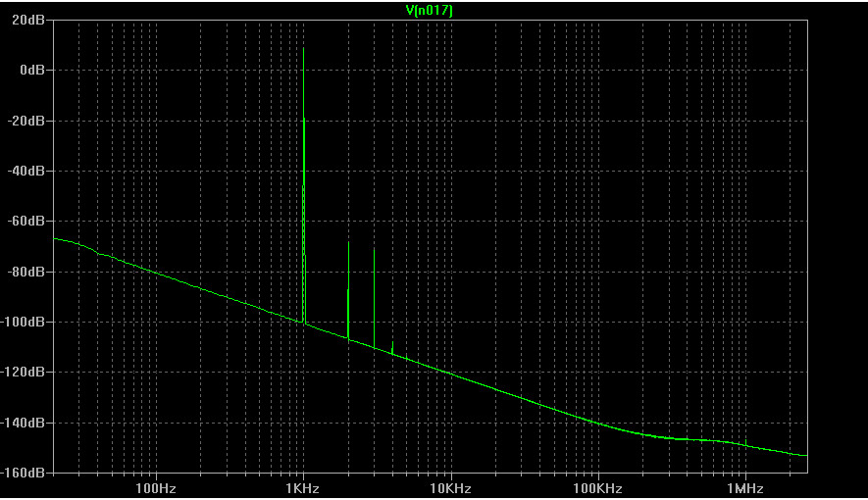
Task: Select the -60dB axis label
Action: pyautogui.click(x=25, y=222)
